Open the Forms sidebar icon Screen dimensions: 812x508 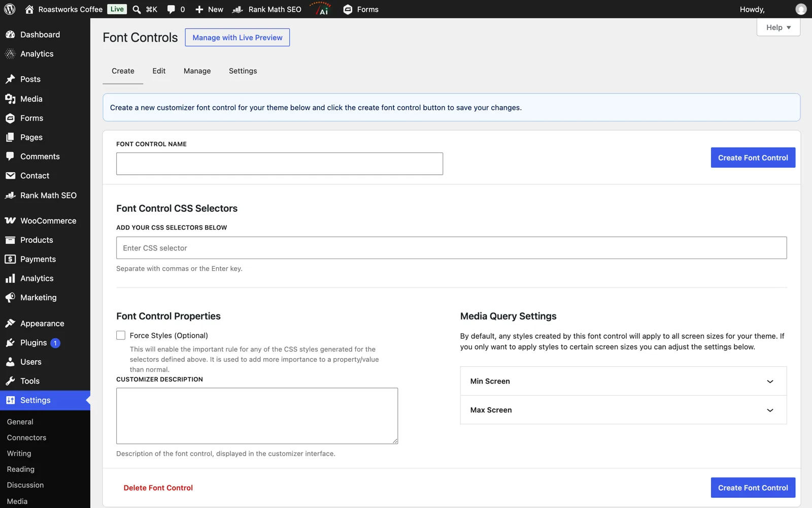click(10, 118)
